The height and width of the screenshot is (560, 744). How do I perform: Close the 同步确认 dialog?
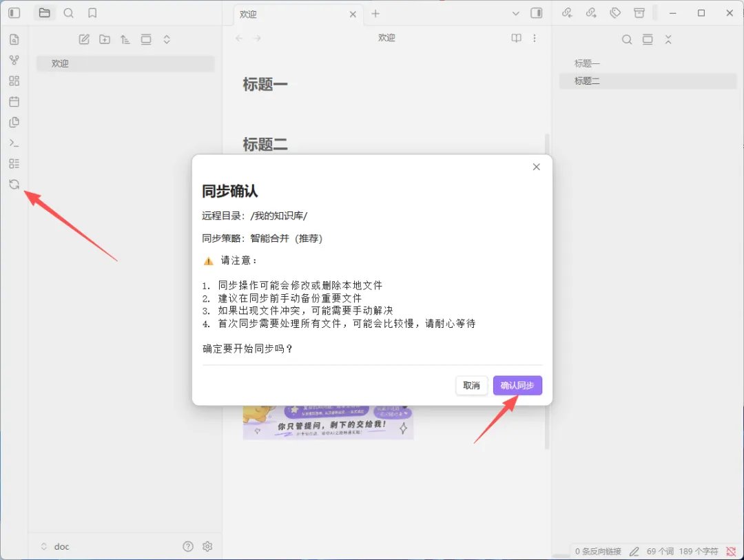tap(536, 167)
